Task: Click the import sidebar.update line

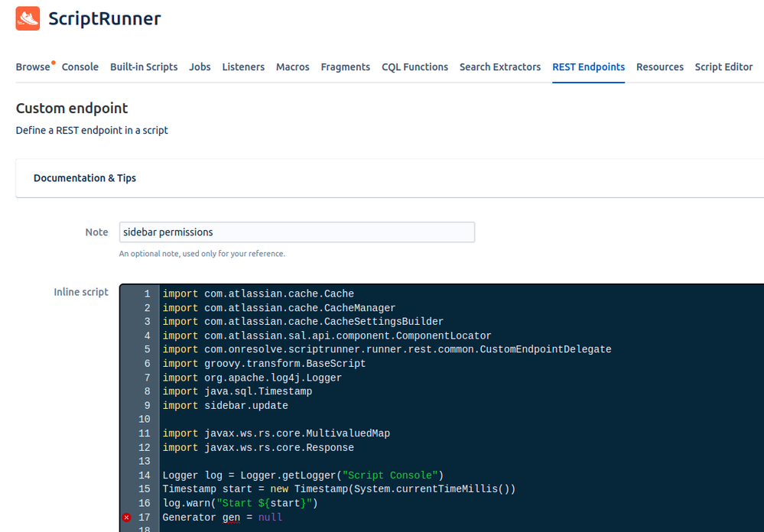Action: 225,405
